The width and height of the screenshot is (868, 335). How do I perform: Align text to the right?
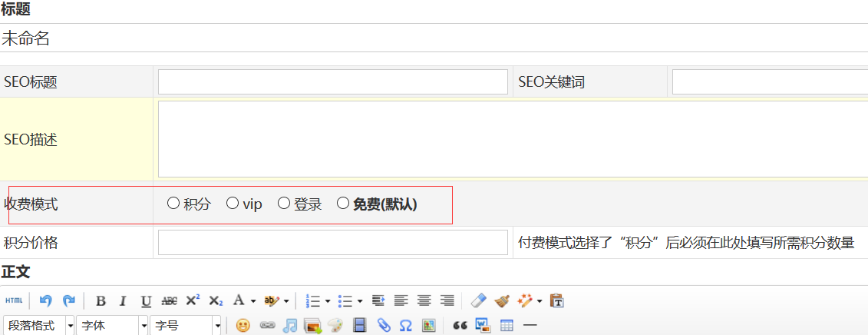coord(447,300)
